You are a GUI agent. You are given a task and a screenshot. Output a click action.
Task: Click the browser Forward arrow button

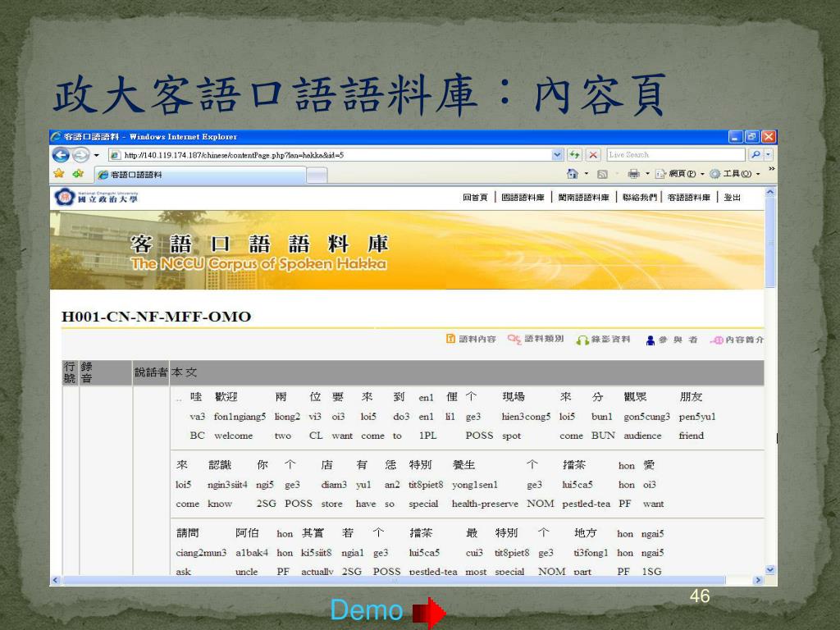click(x=81, y=155)
